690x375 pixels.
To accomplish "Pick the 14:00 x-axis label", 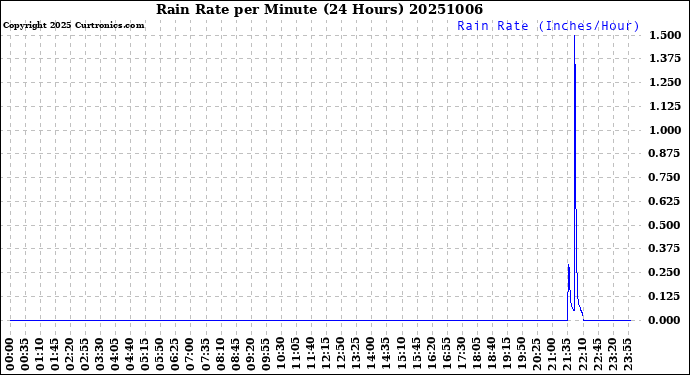I will pos(371,355).
